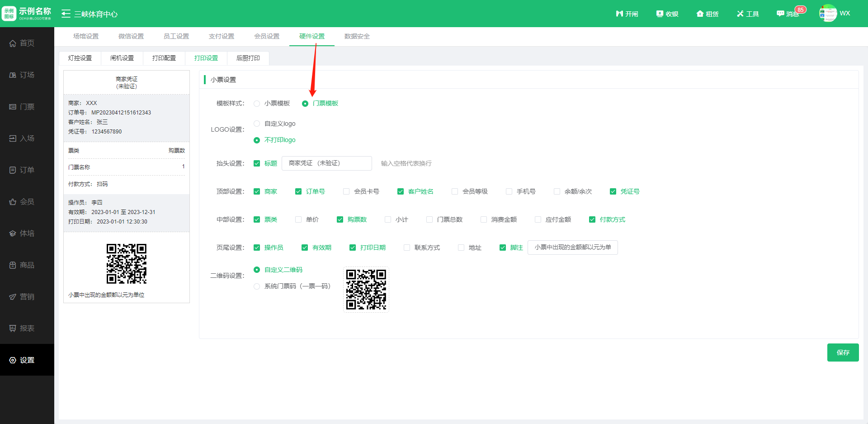Click the WX user avatar
Viewport: 868px width, 424px height.
(x=828, y=13)
